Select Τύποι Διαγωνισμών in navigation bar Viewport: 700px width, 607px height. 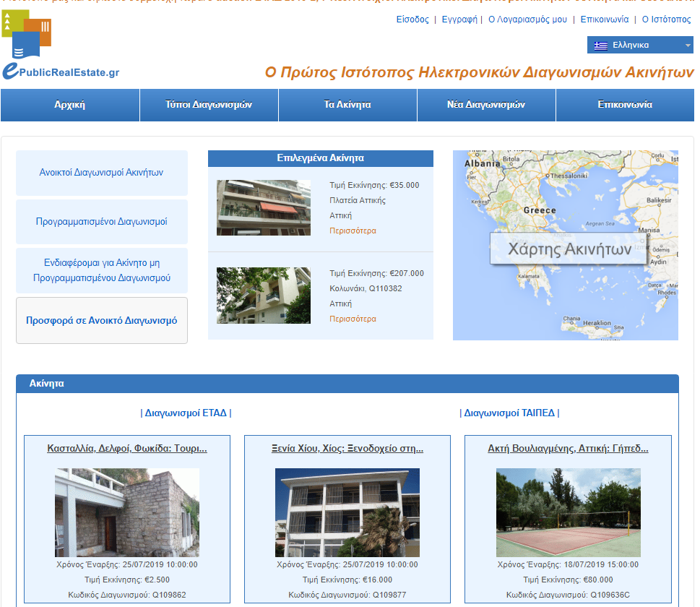(x=209, y=105)
